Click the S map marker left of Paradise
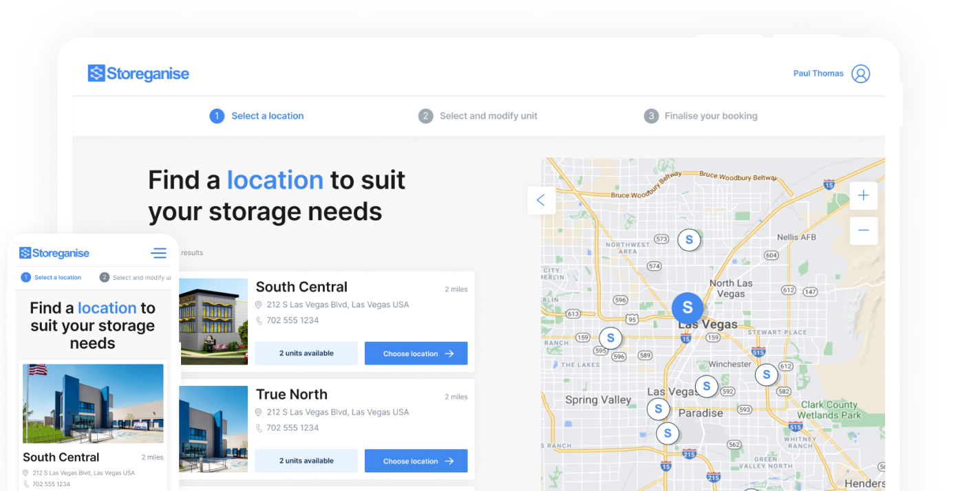The height and width of the screenshot is (491, 980). click(658, 409)
